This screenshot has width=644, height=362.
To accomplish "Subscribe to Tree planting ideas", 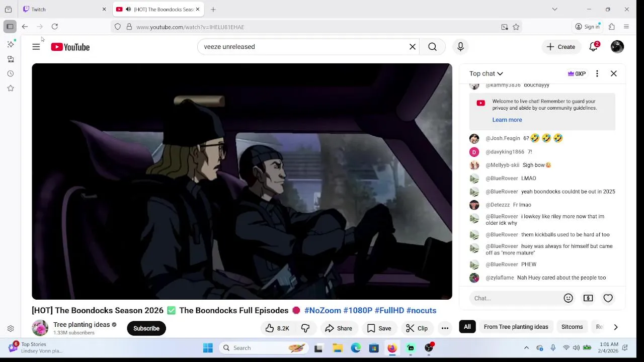I will point(146,328).
